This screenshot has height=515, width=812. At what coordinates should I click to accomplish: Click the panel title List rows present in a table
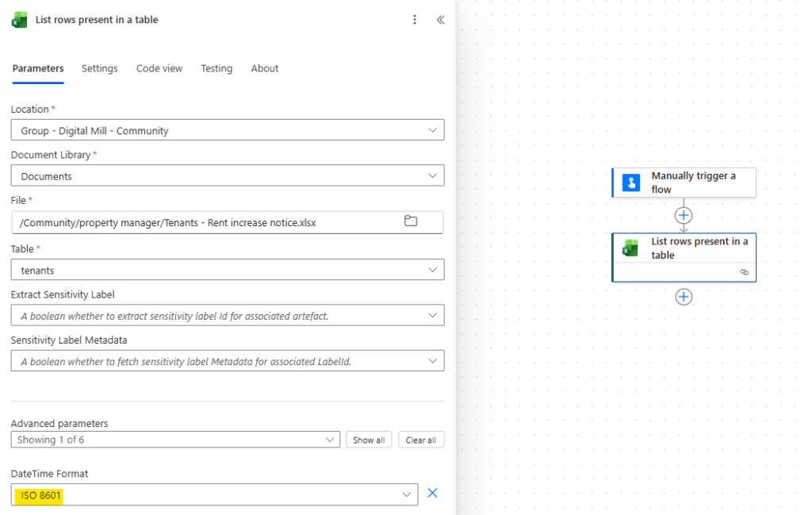pyautogui.click(x=97, y=20)
